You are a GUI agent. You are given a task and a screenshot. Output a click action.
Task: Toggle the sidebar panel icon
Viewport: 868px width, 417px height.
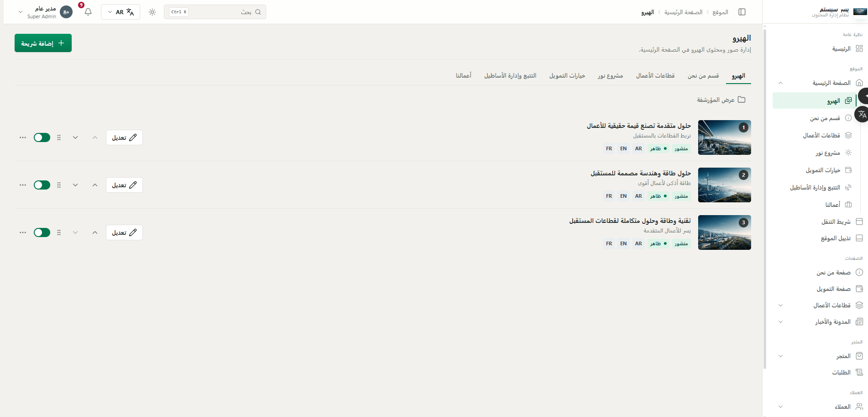pyautogui.click(x=742, y=12)
